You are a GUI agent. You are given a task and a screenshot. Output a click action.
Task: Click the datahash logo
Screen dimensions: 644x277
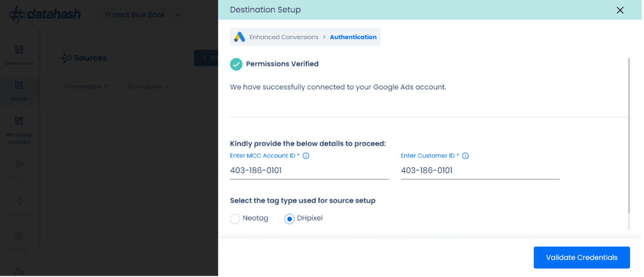coord(45,14)
